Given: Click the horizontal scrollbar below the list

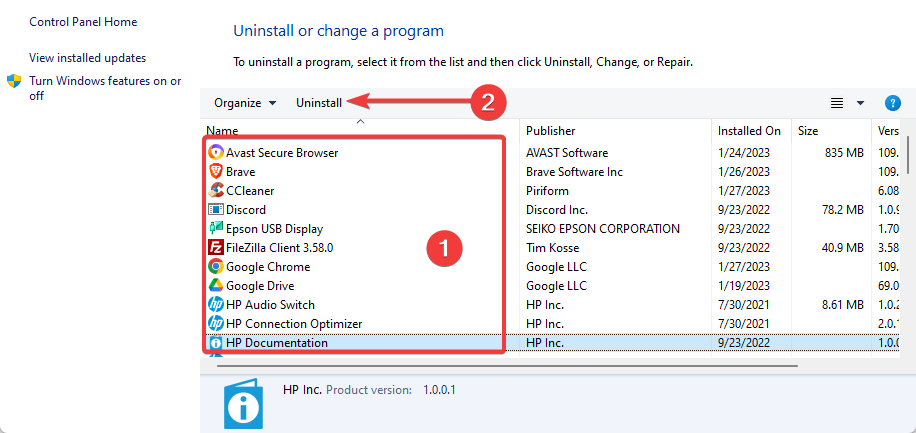Looking at the screenshot, I should point(507,366).
